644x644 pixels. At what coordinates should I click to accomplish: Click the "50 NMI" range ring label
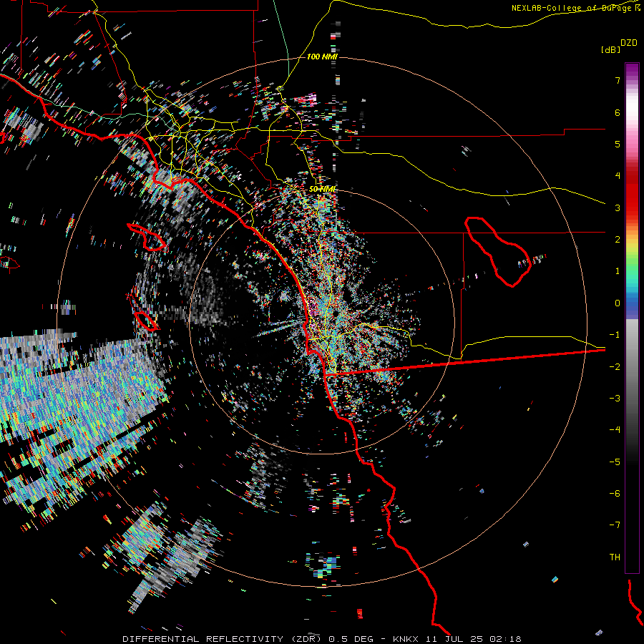point(322,189)
